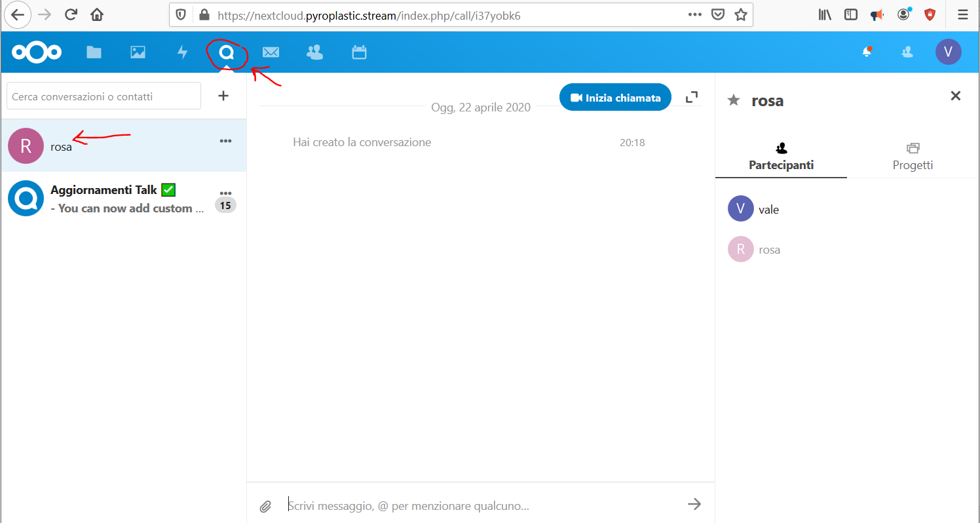Open the notifications bell
The image size is (980, 523).
point(867,51)
